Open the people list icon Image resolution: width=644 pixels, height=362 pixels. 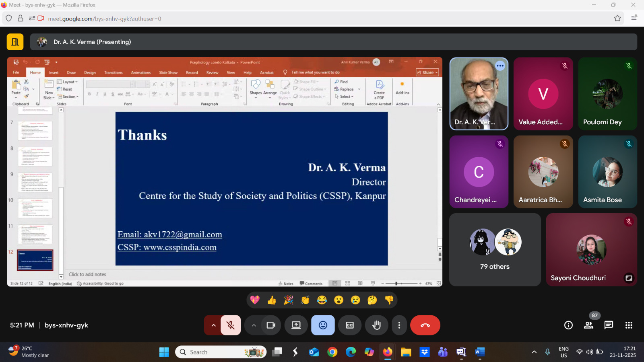pyautogui.click(x=588, y=325)
